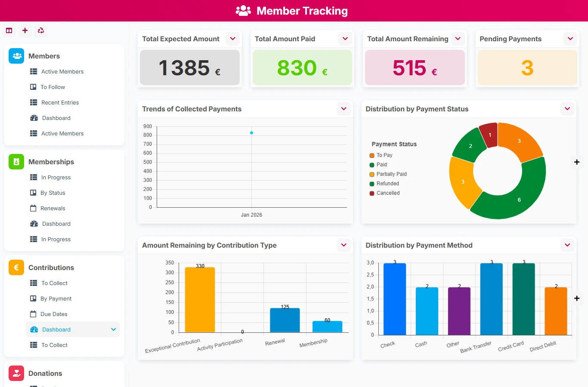Click the kanban icon next to To Follow
This screenshot has height=387, width=588.
[x=33, y=87]
